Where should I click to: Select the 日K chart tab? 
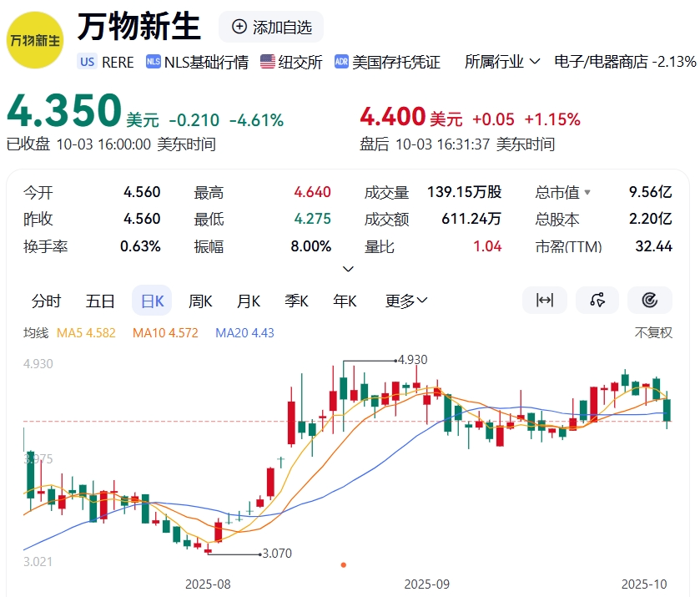click(152, 301)
